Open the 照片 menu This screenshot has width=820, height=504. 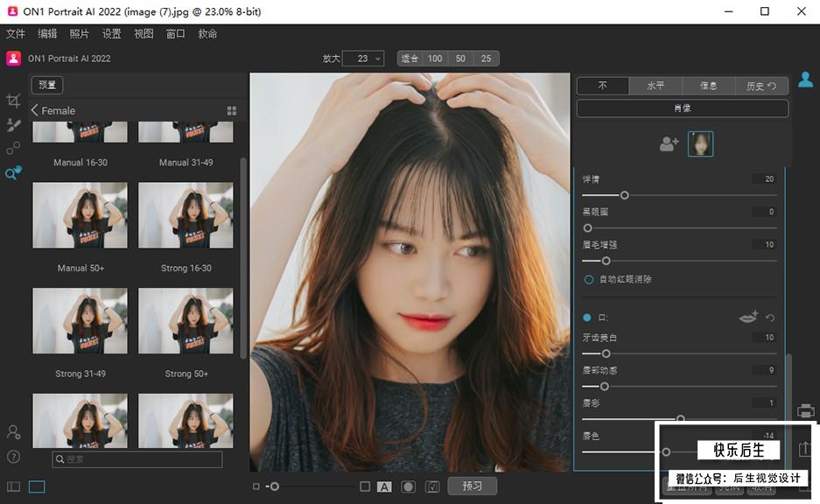[80, 34]
